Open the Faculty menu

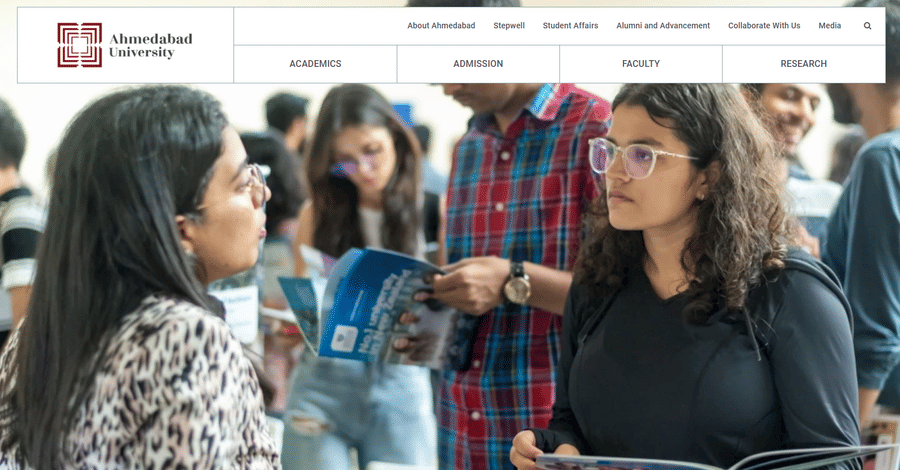[641, 64]
